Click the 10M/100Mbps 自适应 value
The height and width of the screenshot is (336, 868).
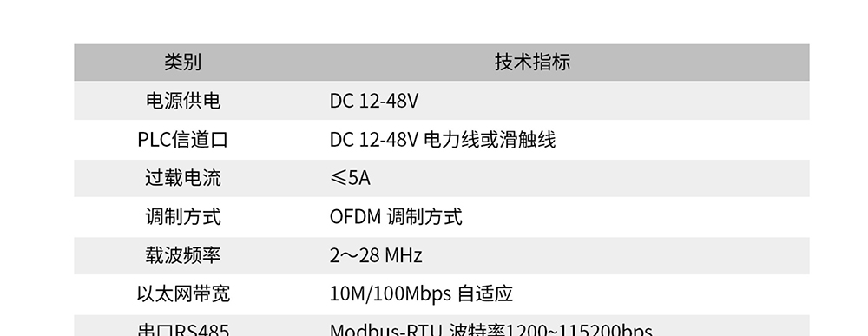coord(421,293)
